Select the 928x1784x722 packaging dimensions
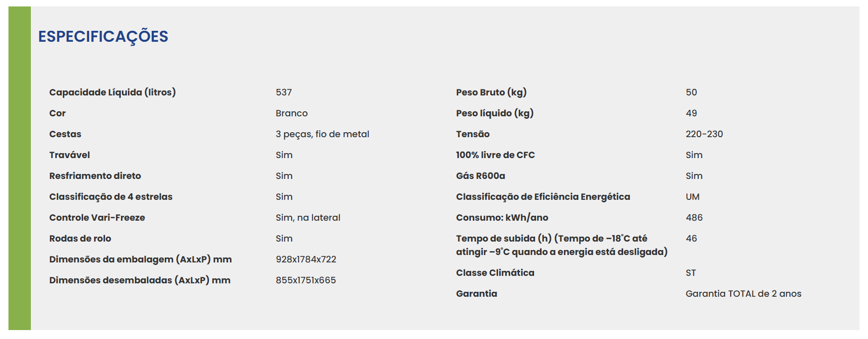Screen dimensions: 868x339 [306, 259]
